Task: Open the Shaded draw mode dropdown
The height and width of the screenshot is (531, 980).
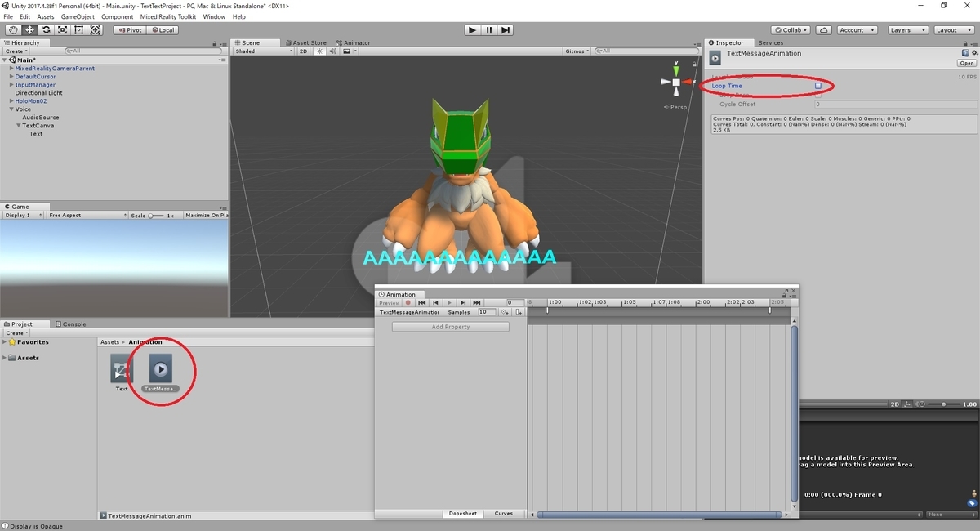Action: pos(264,51)
